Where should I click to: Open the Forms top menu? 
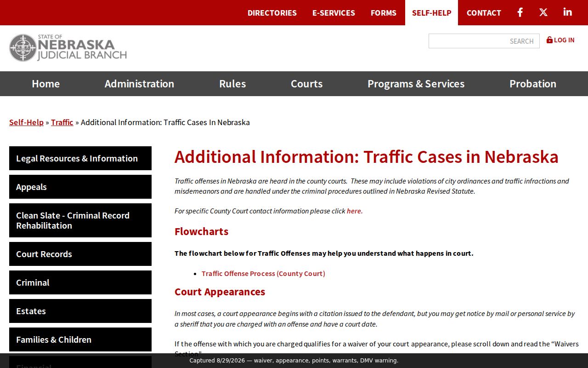click(384, 13)
